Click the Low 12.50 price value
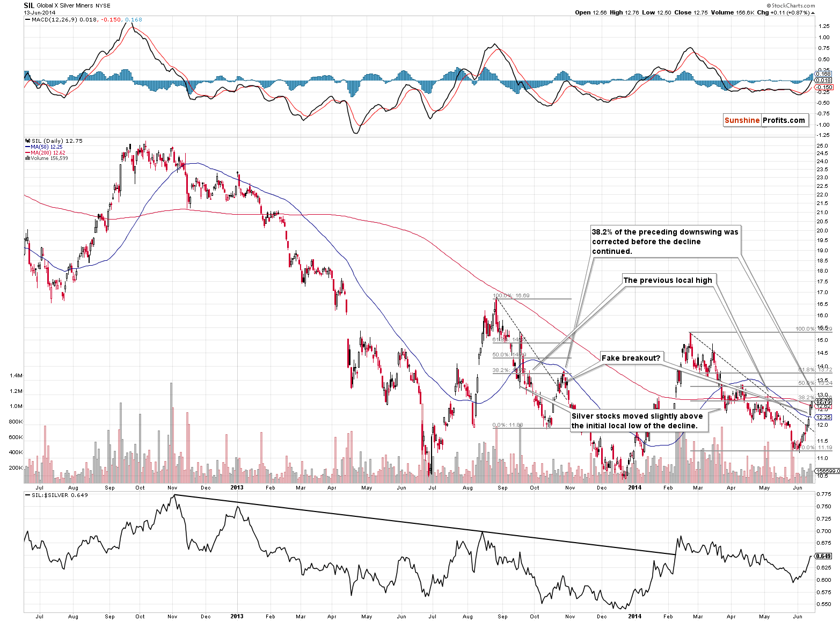This screenshot has width=840, height=621. [x=657, y=12]
